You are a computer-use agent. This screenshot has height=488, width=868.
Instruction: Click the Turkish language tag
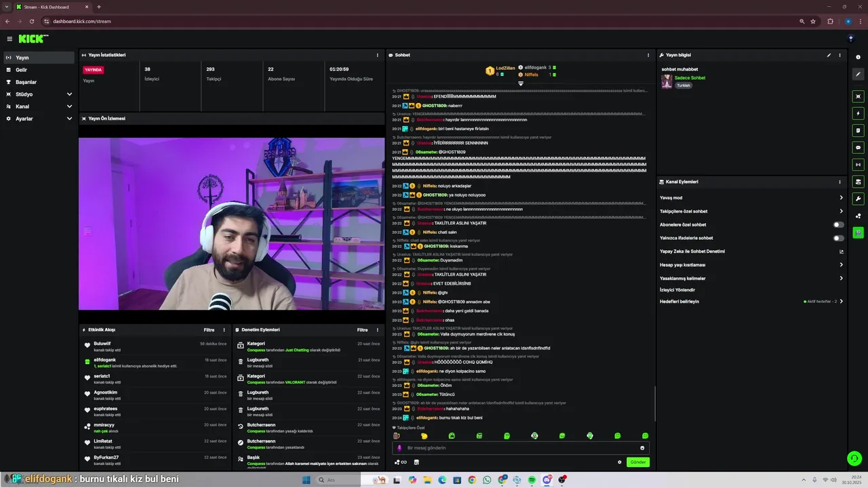tap(683, 85)
